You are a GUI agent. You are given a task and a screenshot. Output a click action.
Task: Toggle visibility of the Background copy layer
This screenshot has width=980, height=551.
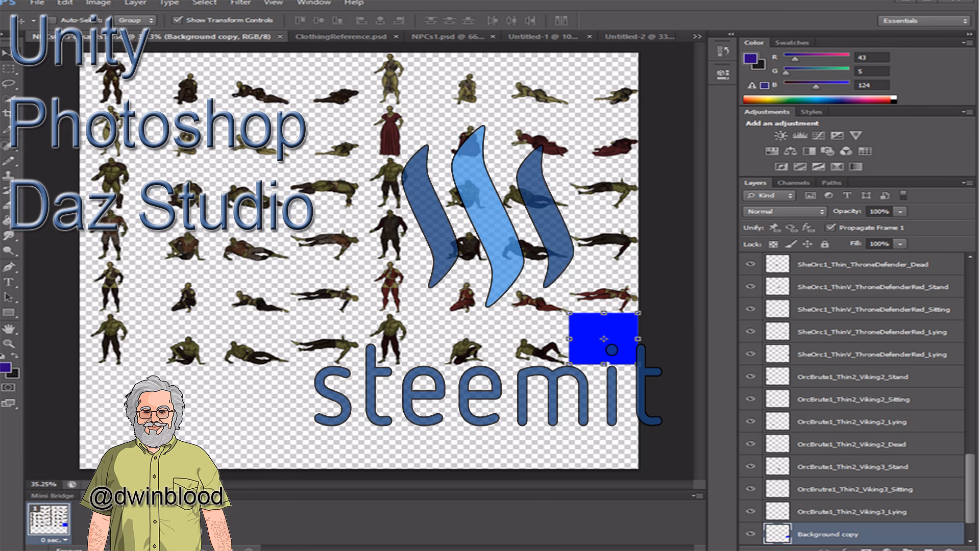coord(750,534)
